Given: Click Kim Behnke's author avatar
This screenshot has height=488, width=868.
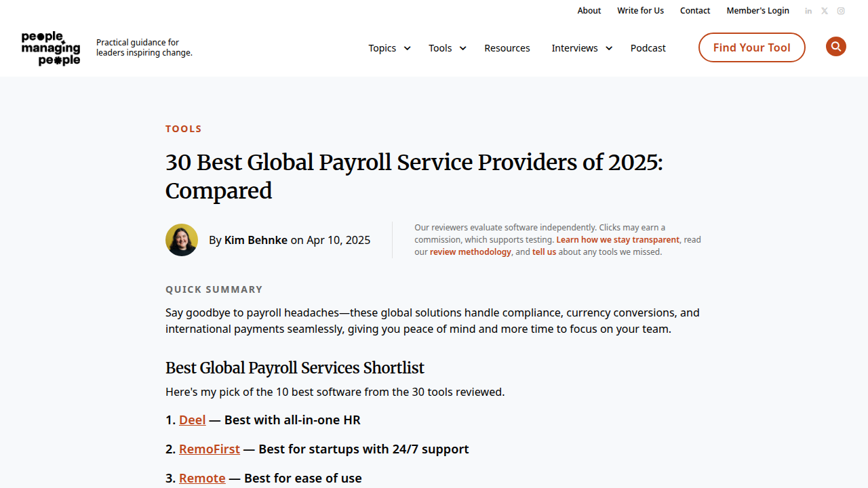Looking at the screenshot, I should point(182,240).
